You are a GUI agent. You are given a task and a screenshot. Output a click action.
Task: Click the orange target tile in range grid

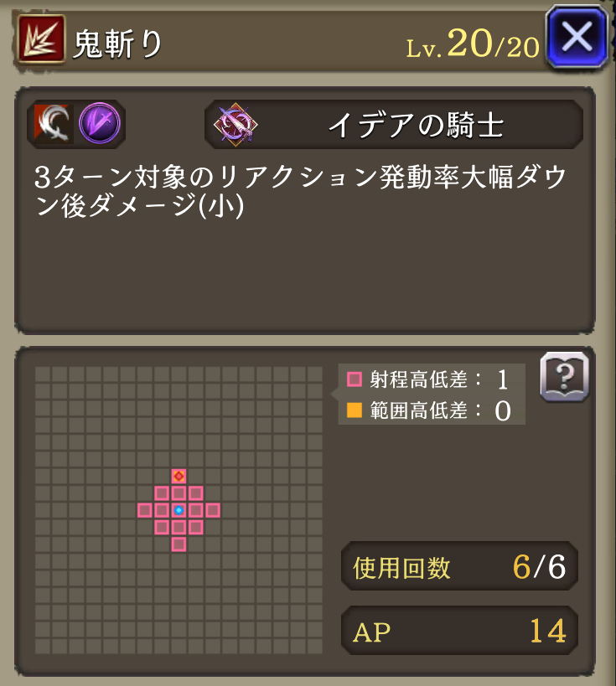[179, 476]
